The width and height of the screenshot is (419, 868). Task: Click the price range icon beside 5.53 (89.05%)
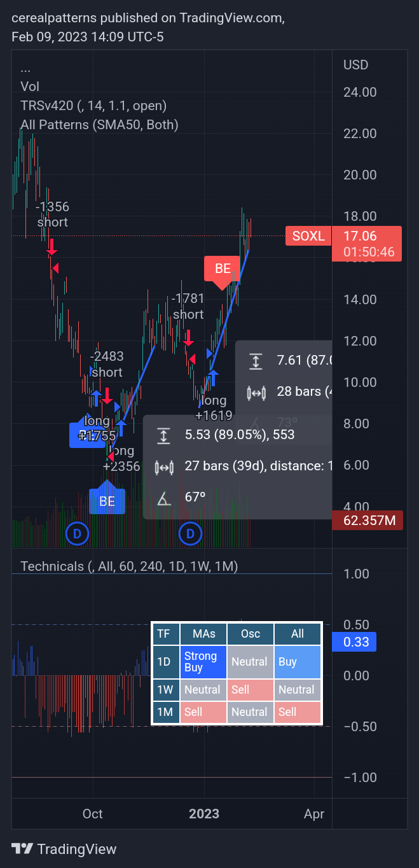click(164, 436)
